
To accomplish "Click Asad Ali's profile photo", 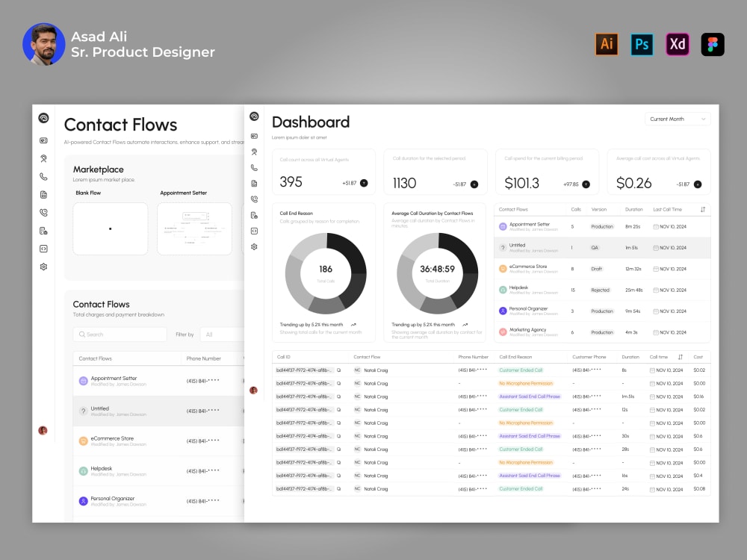I will click(x=44, y=44).
